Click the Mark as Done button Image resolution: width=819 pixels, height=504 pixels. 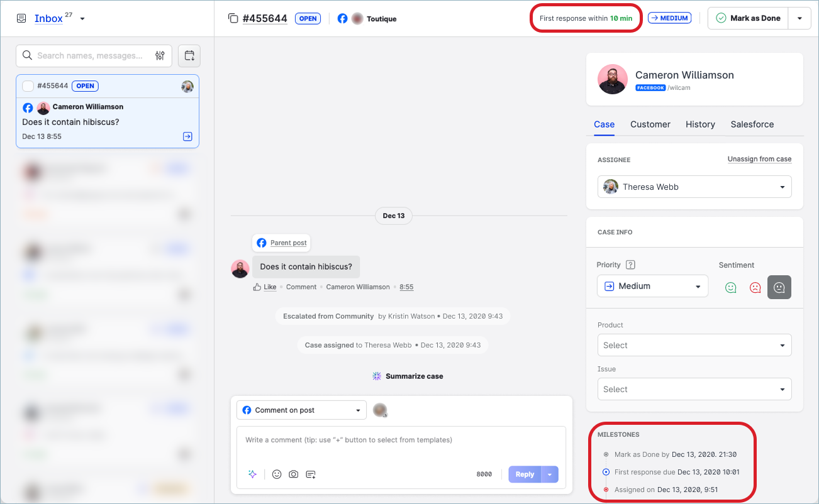[x=748, y=18]
